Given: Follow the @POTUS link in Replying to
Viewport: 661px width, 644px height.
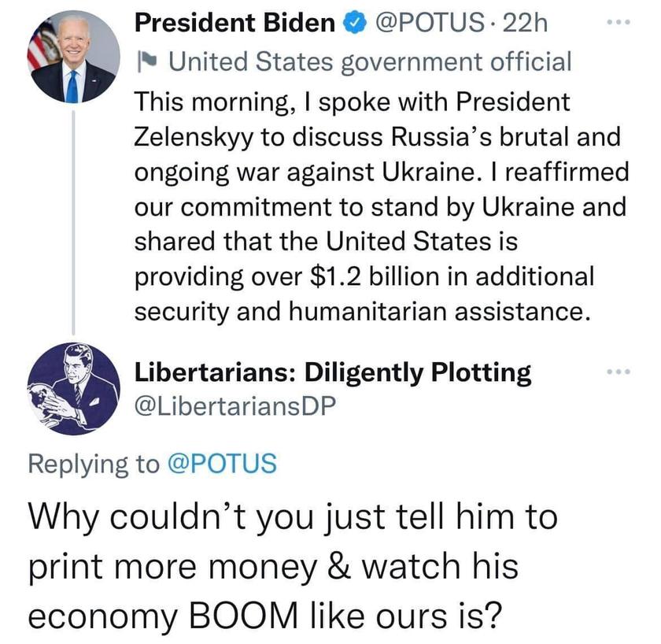Looking at the screenshot, I should click(x=222, y=463).
